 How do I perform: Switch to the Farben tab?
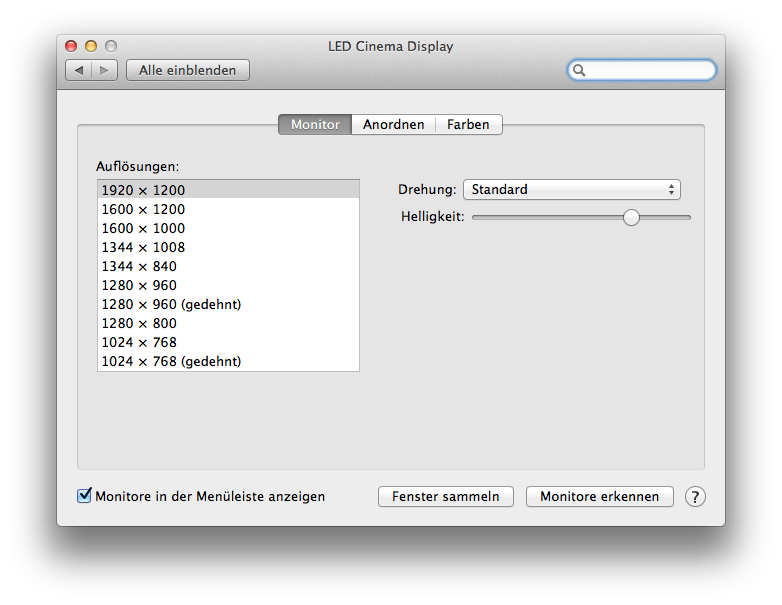pos(468,125)
